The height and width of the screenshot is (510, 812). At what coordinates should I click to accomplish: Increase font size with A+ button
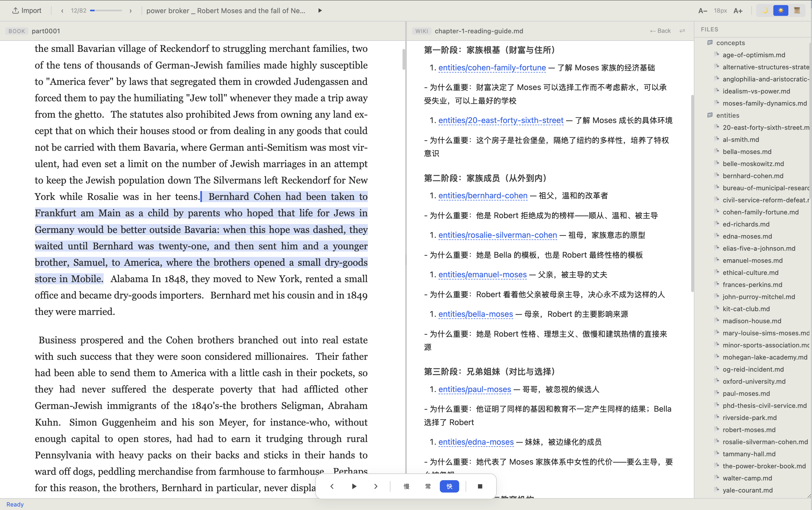[x=738, y=11]
